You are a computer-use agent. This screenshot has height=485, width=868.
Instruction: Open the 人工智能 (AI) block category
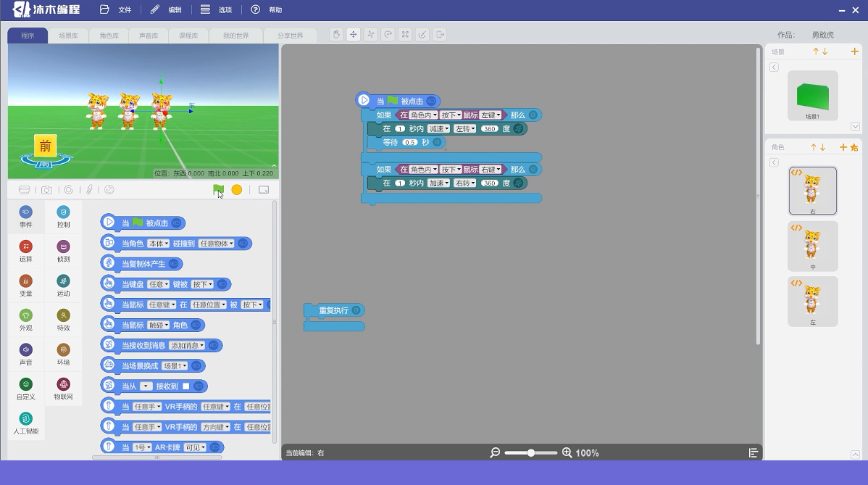pyautogui.click(x=25, y=423)
